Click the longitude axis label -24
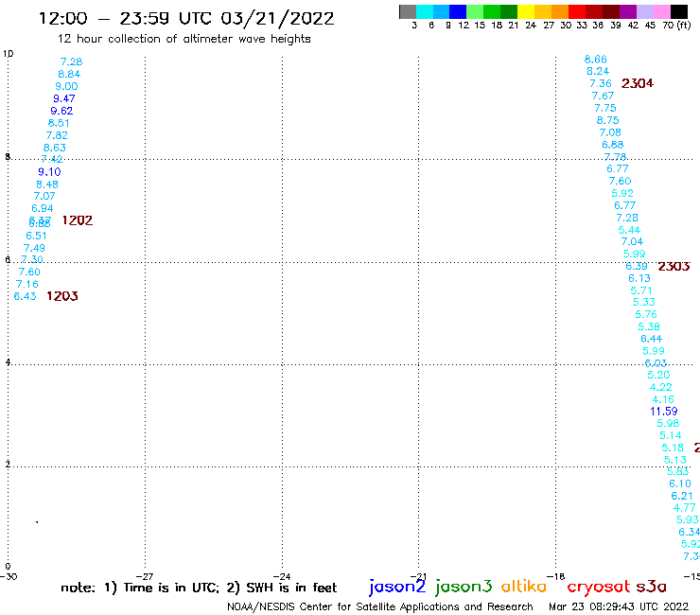 tap(282, 577)
